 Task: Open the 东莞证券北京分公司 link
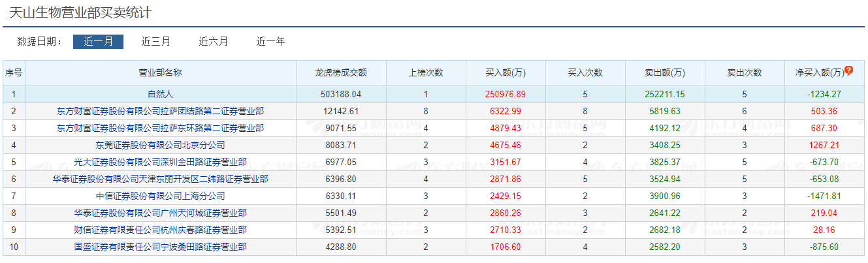tap(160, 145)
